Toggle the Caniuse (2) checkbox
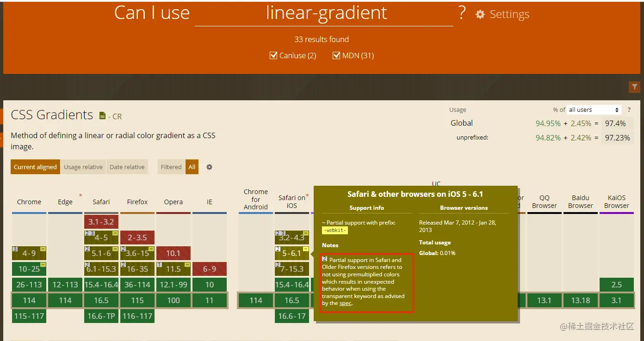This screenshot has height=341, width=644. click(x=273, y=55)
